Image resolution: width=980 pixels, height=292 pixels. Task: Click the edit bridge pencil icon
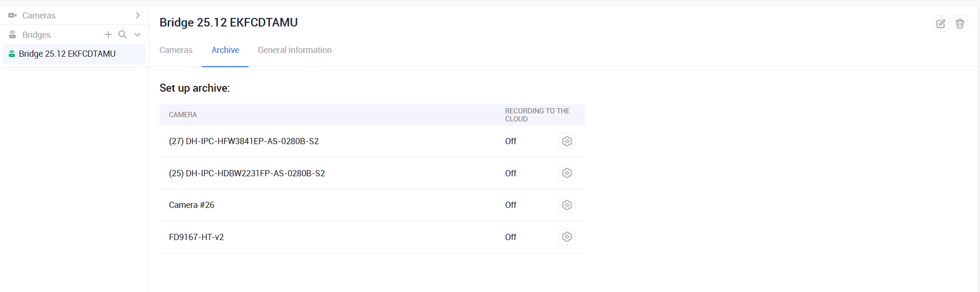940,24
